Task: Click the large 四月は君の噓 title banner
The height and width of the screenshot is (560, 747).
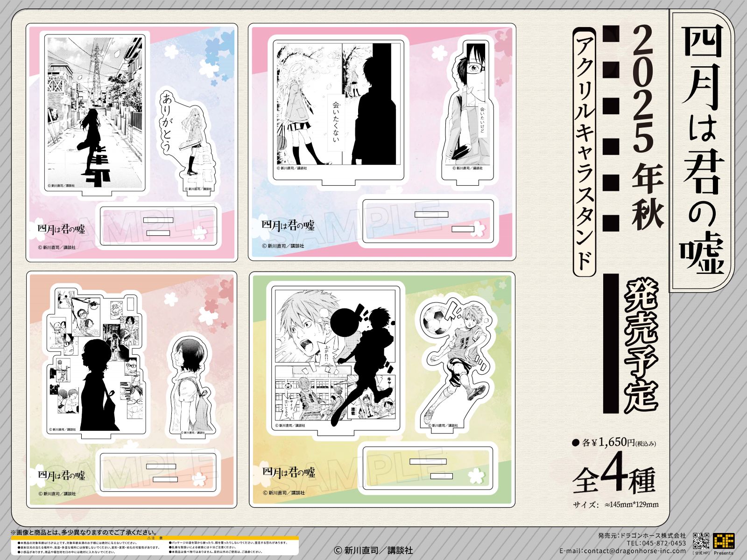Action: coord(702,149)
